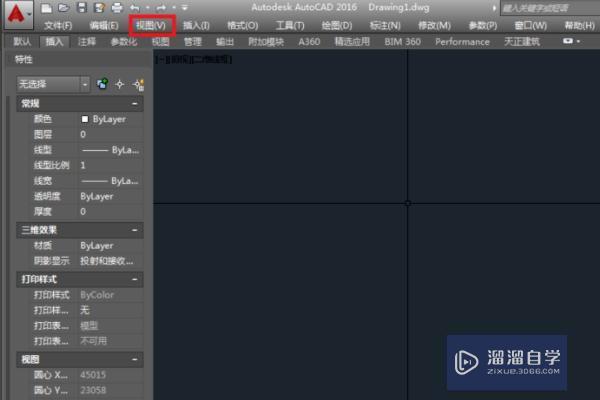Switch to the 注释 ribbon tab
The image size is (600, 400).
(x=86, y=42)
